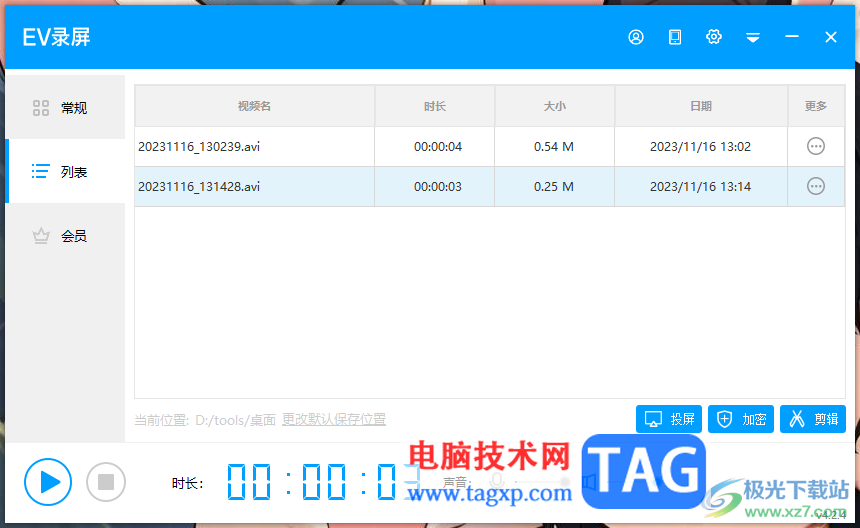Sort by 视频名 column header
The image size is (860, 528).
(x=254, y=106)
